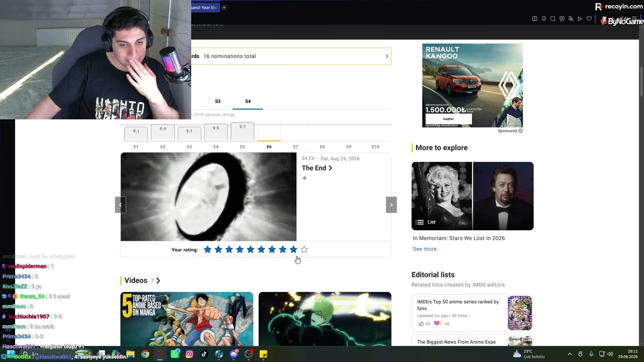The image size is (644, 362).
Task: Select the highlighted E6 episode
Action: point(269,135)
